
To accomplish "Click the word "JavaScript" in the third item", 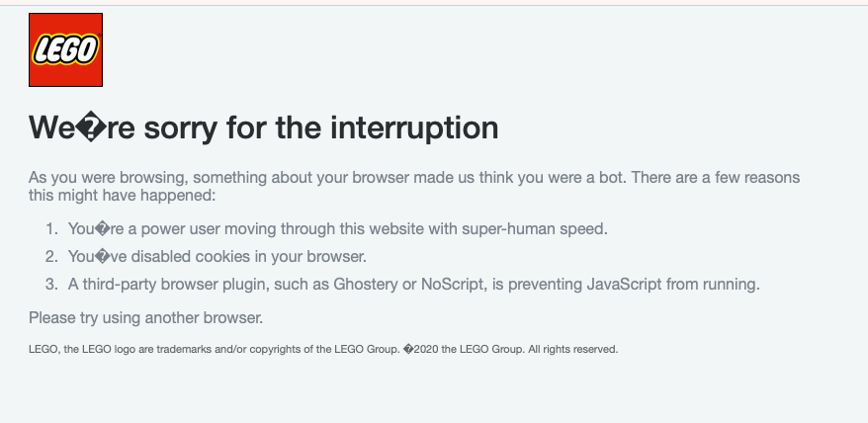I will click(x=630, y=286).
